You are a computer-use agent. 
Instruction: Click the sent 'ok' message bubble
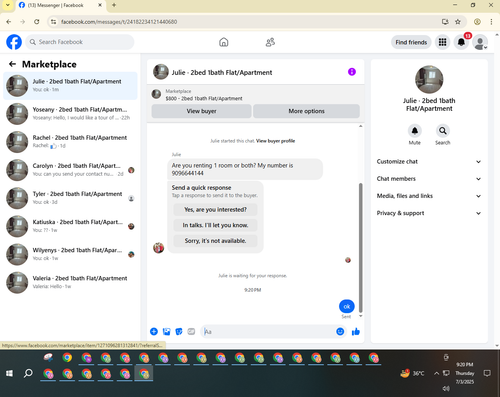(x=347, y=306)
